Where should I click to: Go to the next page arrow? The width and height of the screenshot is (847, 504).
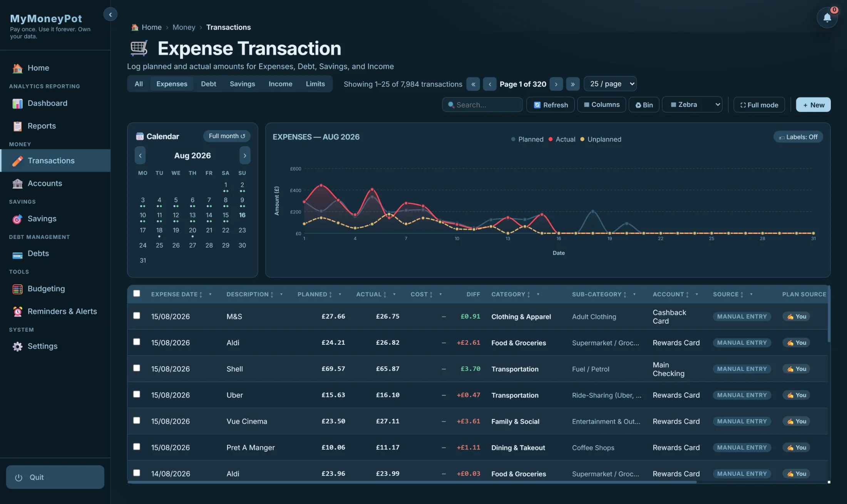556,84
